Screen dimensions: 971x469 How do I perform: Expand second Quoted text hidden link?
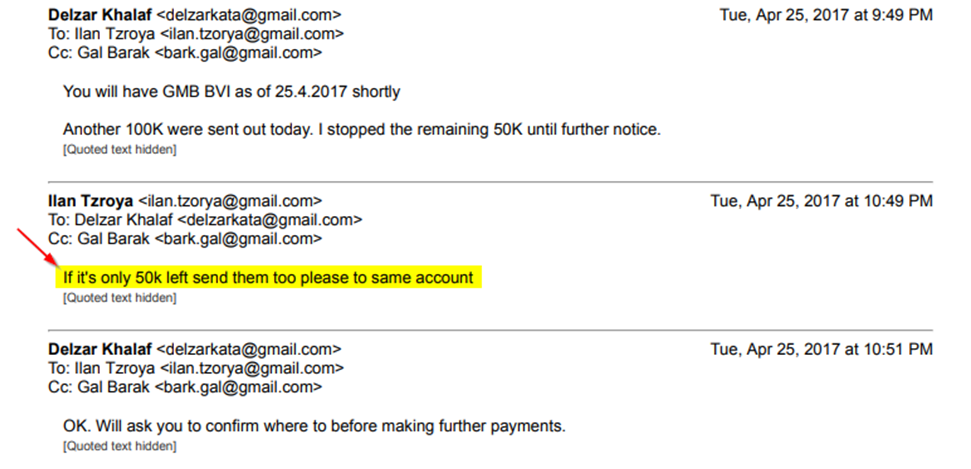click(120, 298)
